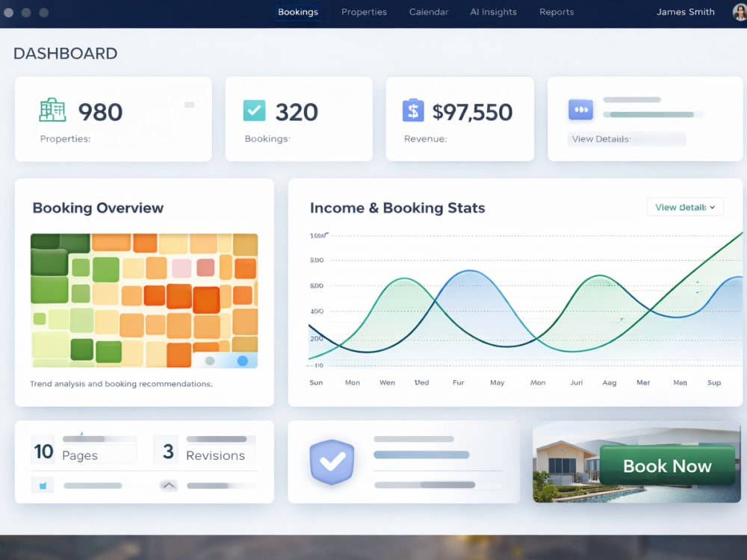Image resolution: width=747 pixels, height=560 pixels.
Task: Click the blue shield checkmark icon
Action: coord(332,462)
